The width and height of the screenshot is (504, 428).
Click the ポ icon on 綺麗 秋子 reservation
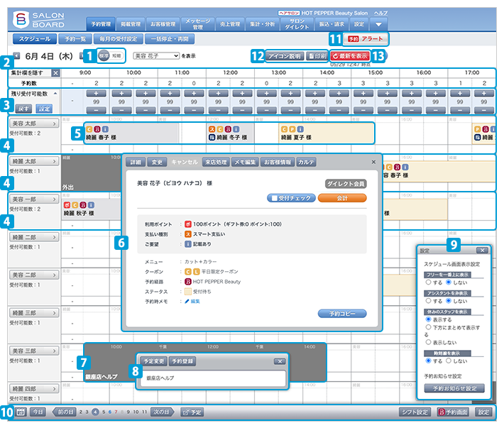pos(67,205)
